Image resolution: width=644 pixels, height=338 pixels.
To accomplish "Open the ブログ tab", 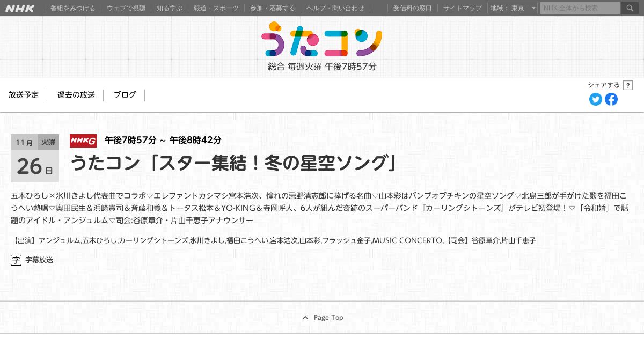I will [x=125, y=95].
